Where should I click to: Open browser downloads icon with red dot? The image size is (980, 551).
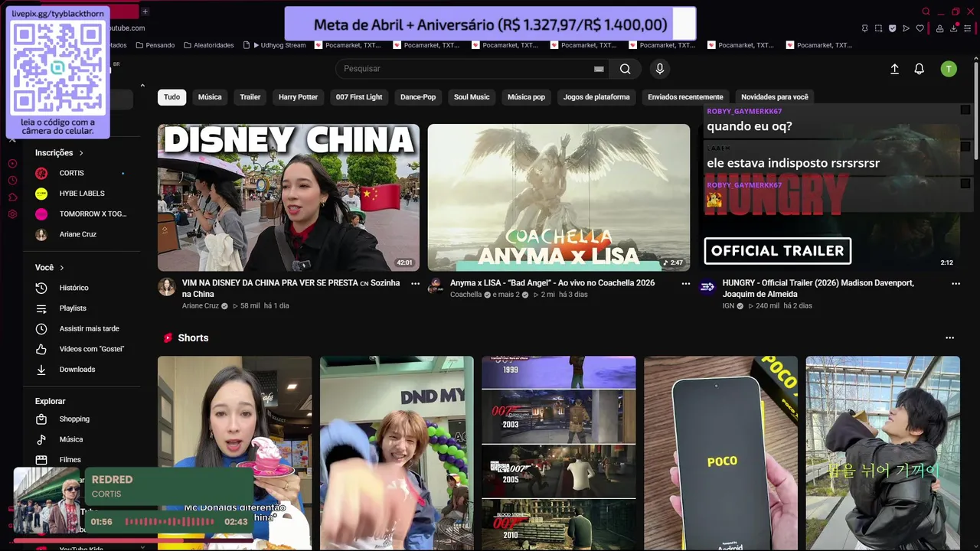pos(955,28)
